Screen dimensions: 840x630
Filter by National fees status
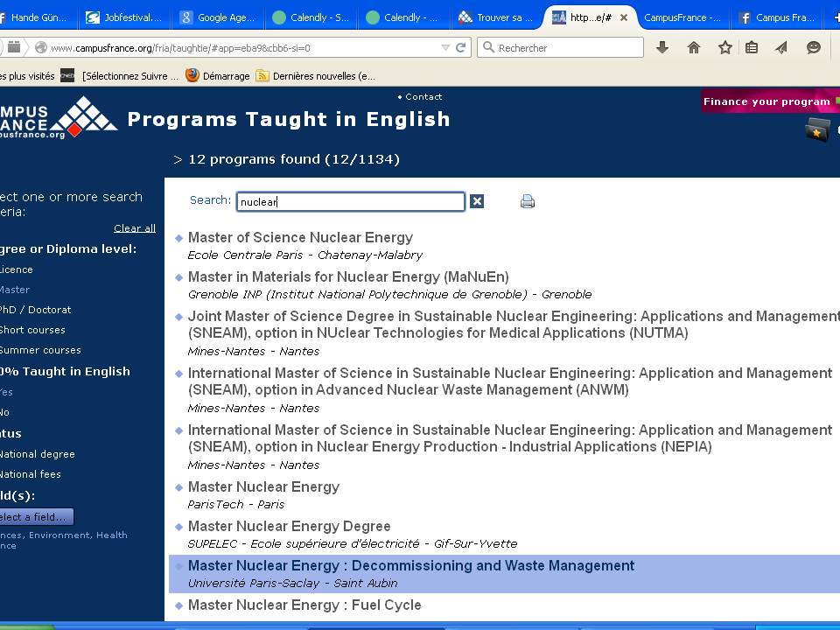click(x=30, y=474)
